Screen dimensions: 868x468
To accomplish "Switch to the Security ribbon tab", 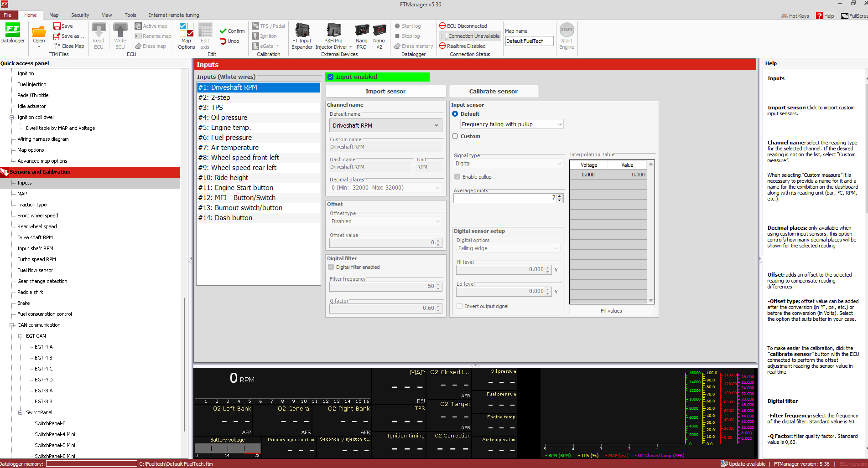I will tap(80, 15).
